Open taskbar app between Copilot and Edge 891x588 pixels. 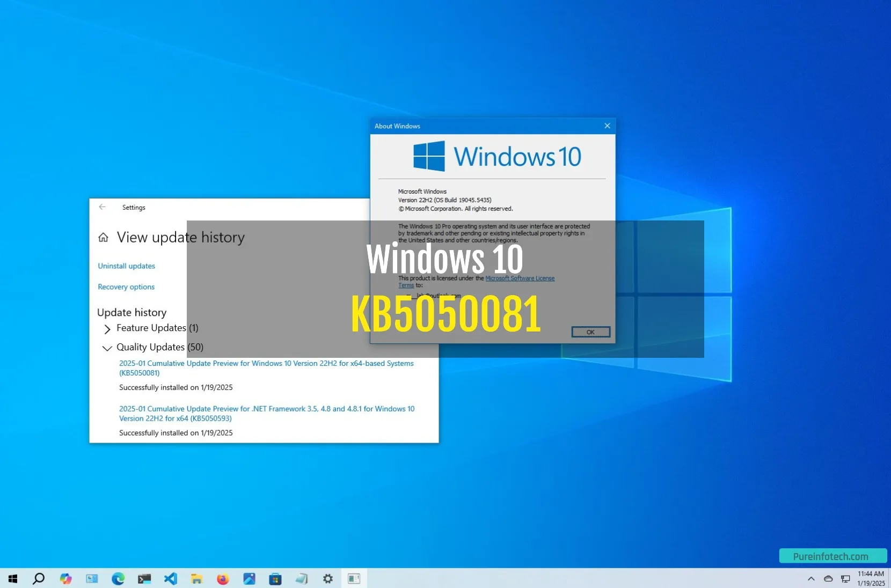pyautogui.click(x=92, y=578)
